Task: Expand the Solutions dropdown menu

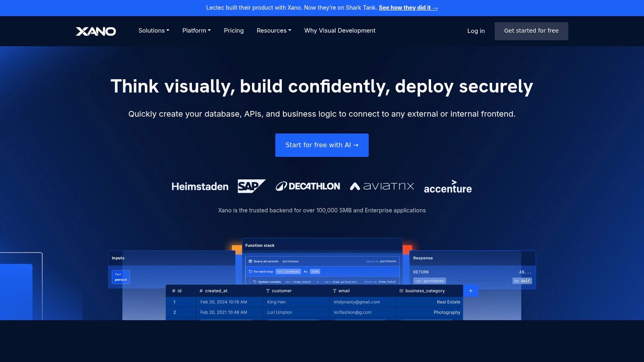Action: (x=154, y=31)
